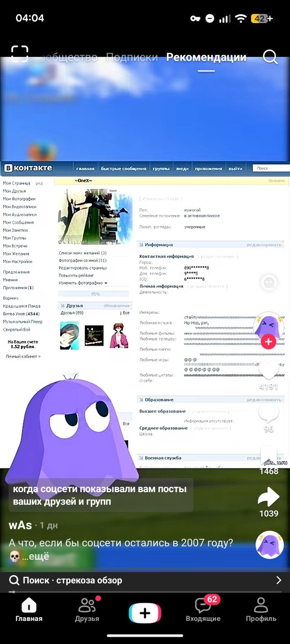Open the anime girl friend thumbnail
Screen dimensions: 290x644
[118, 336]
